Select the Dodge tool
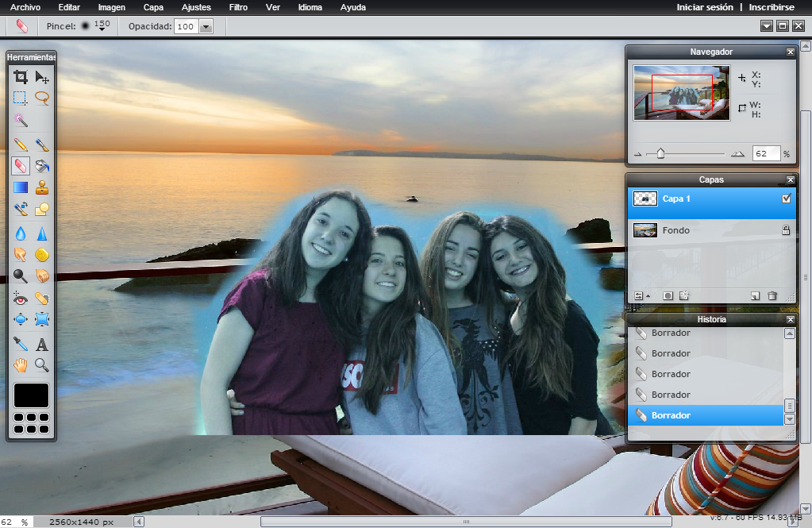This screenshot has height=528, width=812. click(x=20, y=276)
